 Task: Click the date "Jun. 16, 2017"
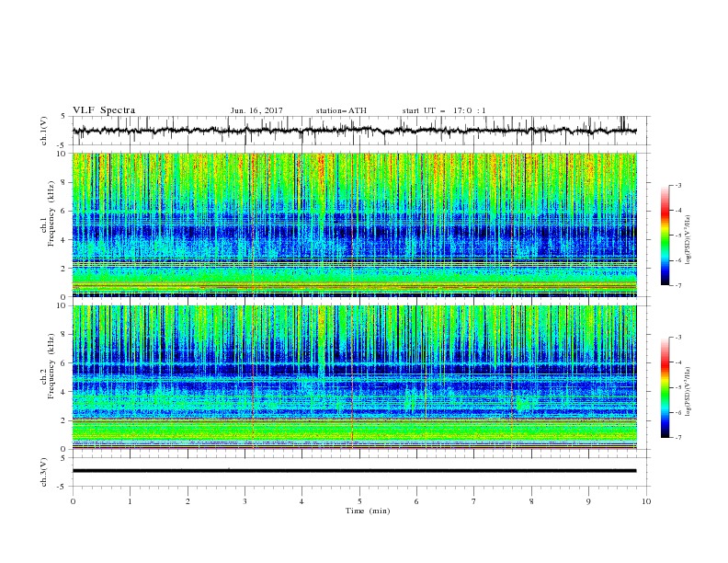click(256, 110)
